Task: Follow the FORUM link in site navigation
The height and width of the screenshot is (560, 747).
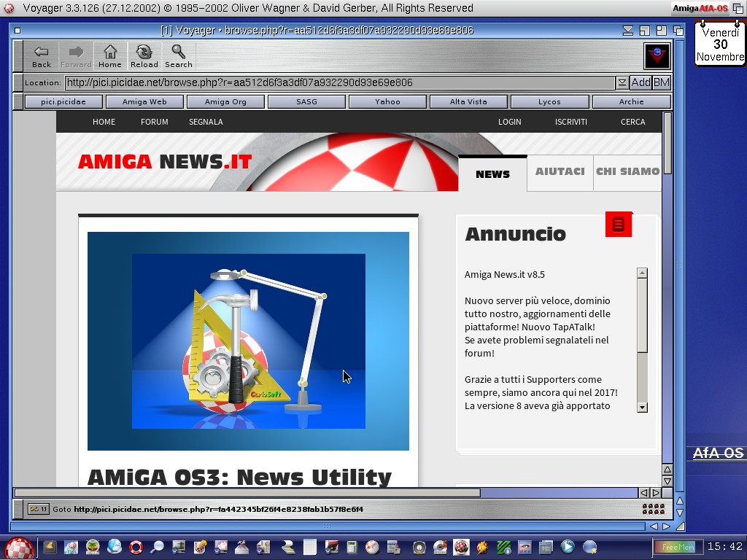Action: pos(154,122)
